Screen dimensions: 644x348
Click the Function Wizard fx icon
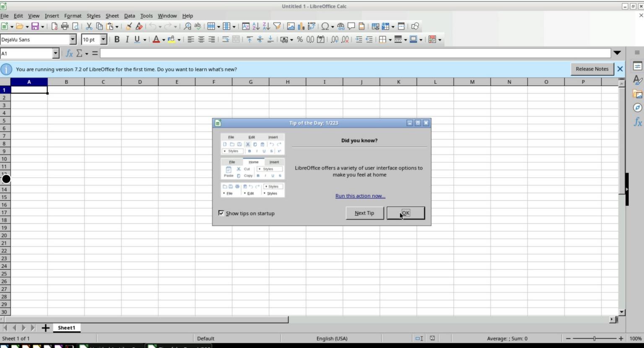pyautogui.click(x=69, y=53)
